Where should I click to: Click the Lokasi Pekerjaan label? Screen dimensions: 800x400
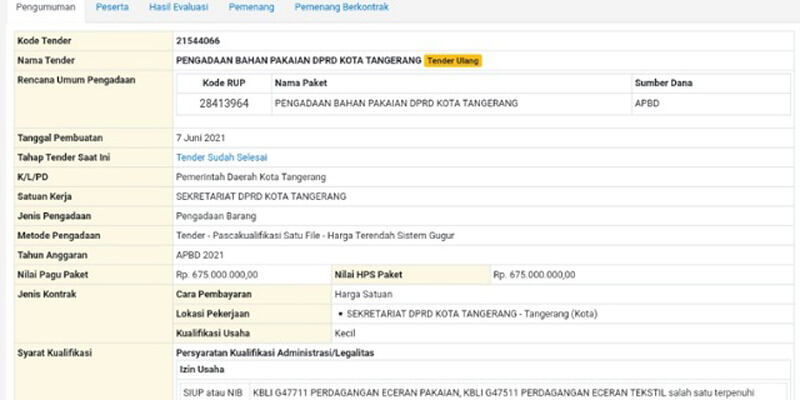213,314
